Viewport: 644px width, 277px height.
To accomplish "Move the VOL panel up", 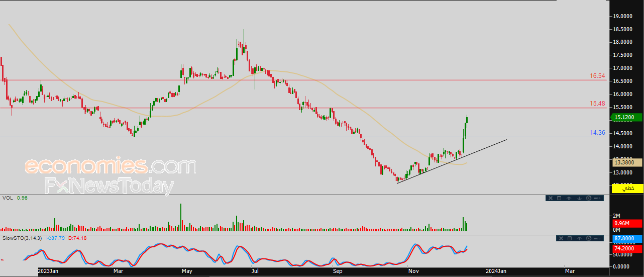I will click(569, 198).
